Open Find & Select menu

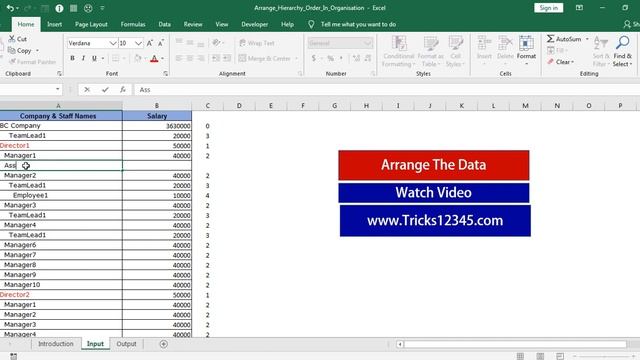pos(622,51)
